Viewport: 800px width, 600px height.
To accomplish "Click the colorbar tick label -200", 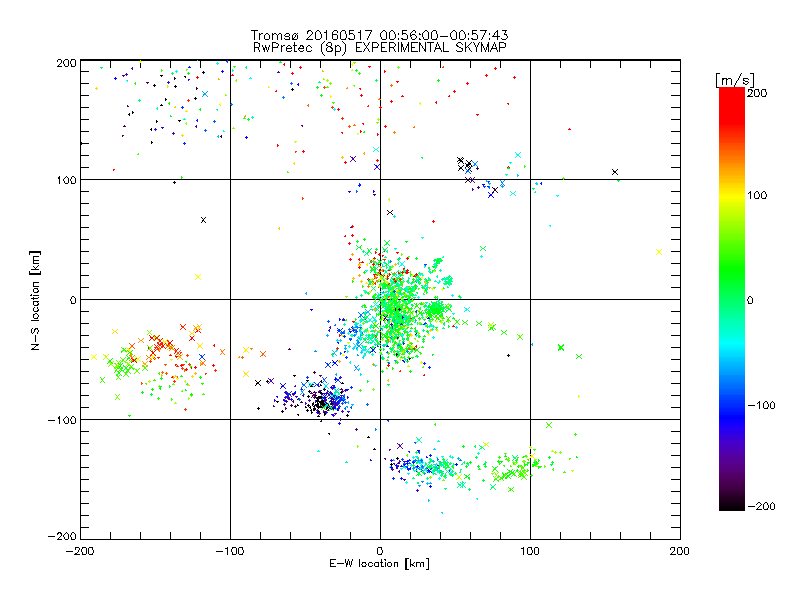I will [762, 507].
